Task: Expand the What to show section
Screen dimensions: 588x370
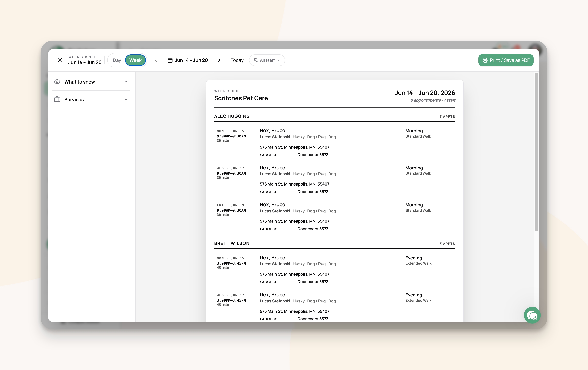Action: pyautogui.click(x=91, y=82)
